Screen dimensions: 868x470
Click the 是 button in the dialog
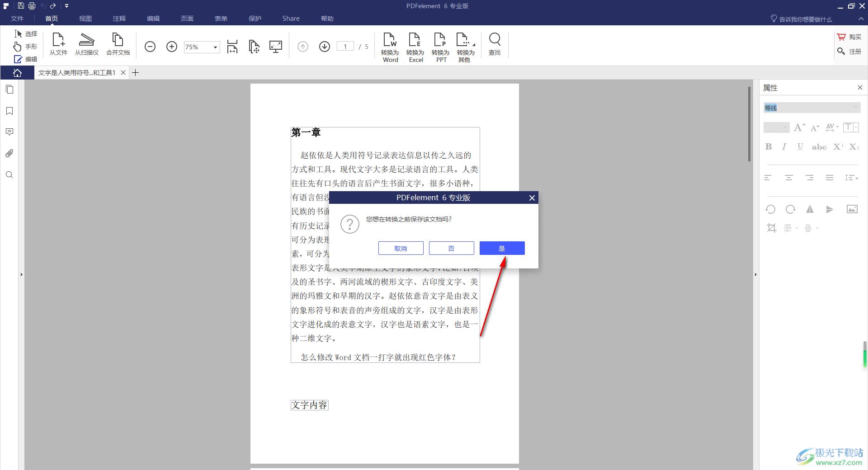(502, 248)
